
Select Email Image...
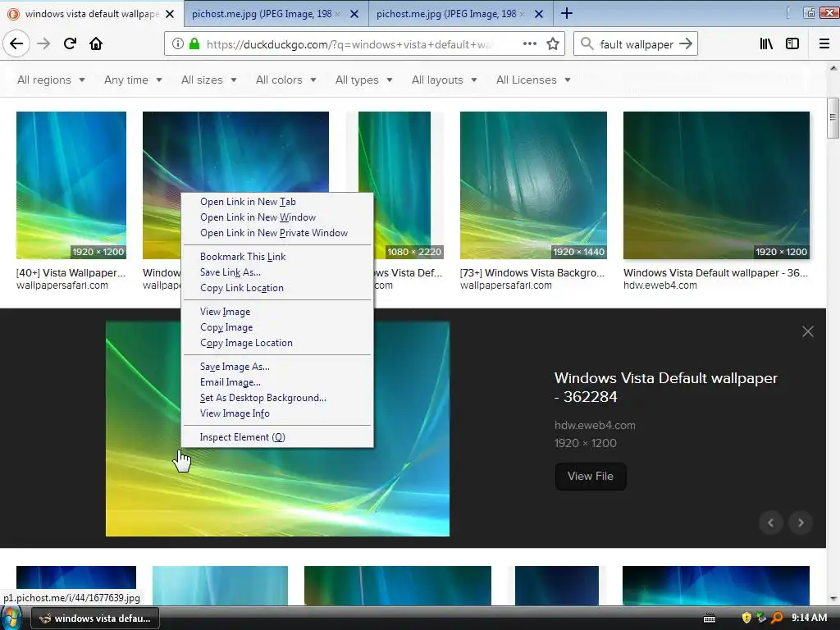(277, 382)
